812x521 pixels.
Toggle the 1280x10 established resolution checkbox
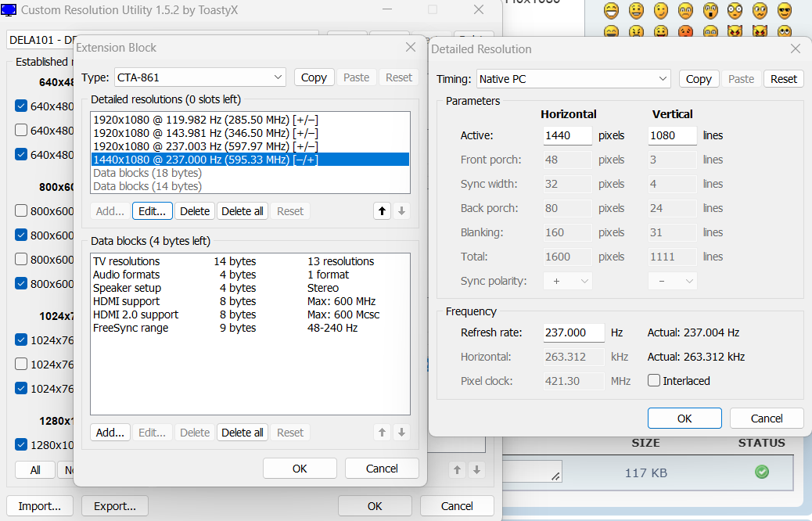point(22,444)
